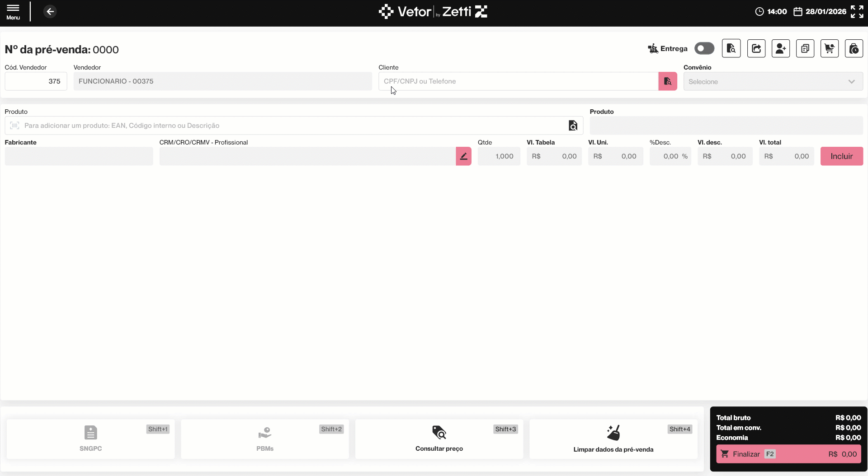Click the Vl. Uni. value field

click(616, 156)
